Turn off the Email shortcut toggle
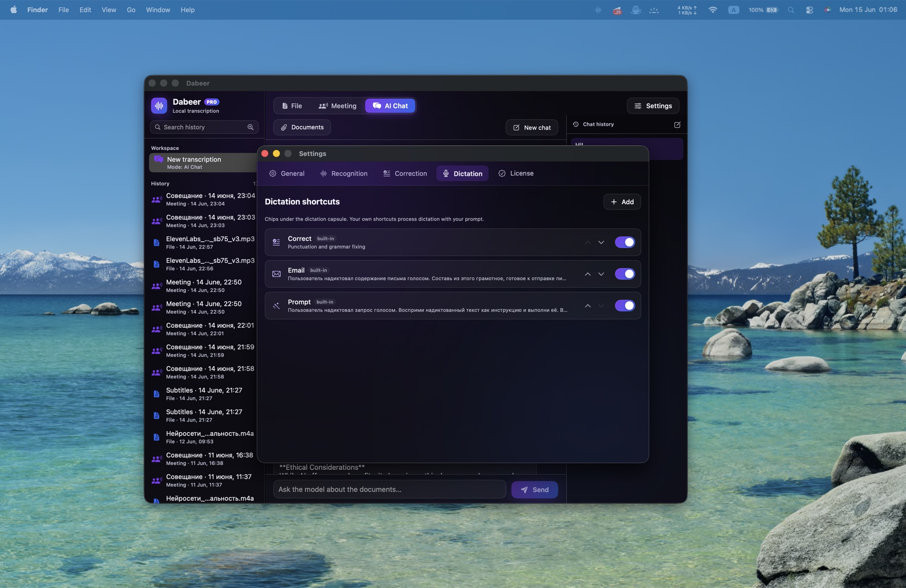This screenshot has height=588, width=906. [625, 274]
